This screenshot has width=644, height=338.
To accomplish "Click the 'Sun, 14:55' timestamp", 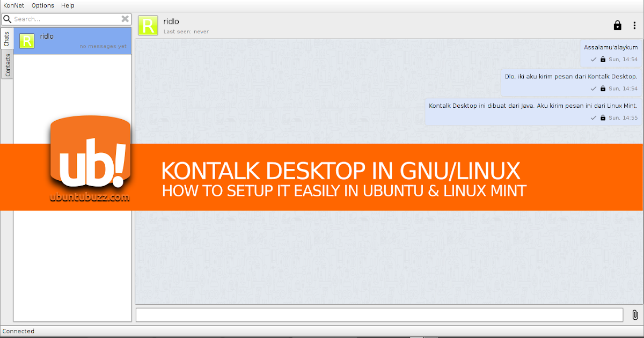I will tap(623, 117).
